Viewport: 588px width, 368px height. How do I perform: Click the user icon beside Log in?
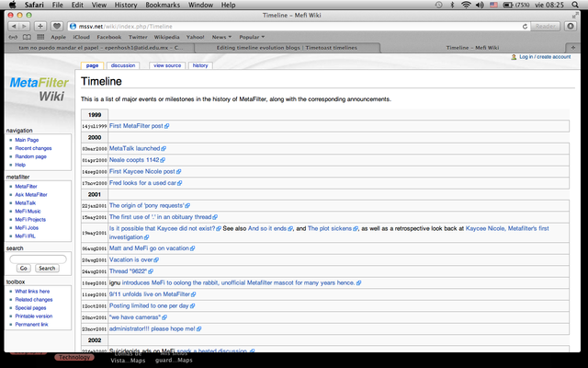coord(514,57)
